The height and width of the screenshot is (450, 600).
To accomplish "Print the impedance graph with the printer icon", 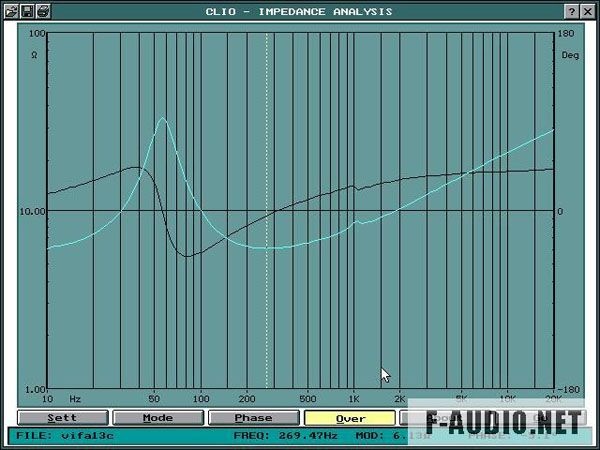I will click(x=43, y=11).
